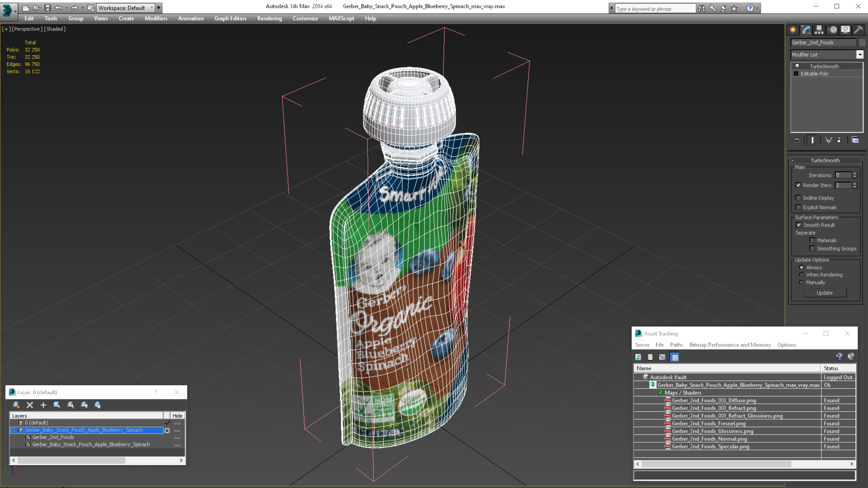Click the Pin Stack icon
This screenshot has height=488, width=868.
pos(796,140)
